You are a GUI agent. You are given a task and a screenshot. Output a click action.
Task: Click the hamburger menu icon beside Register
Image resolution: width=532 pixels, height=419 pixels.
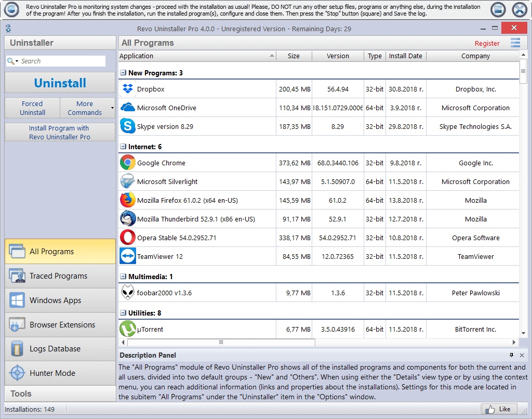[515, 43]
